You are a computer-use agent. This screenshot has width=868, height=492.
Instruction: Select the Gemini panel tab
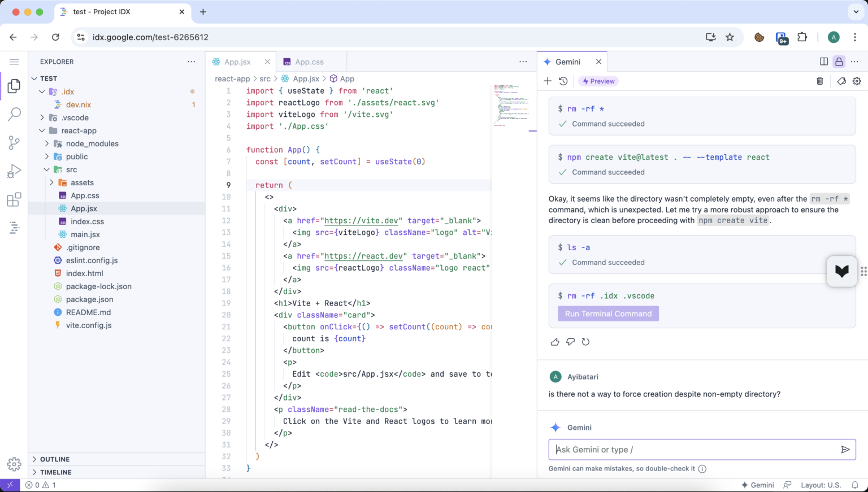tap(567, 62)
